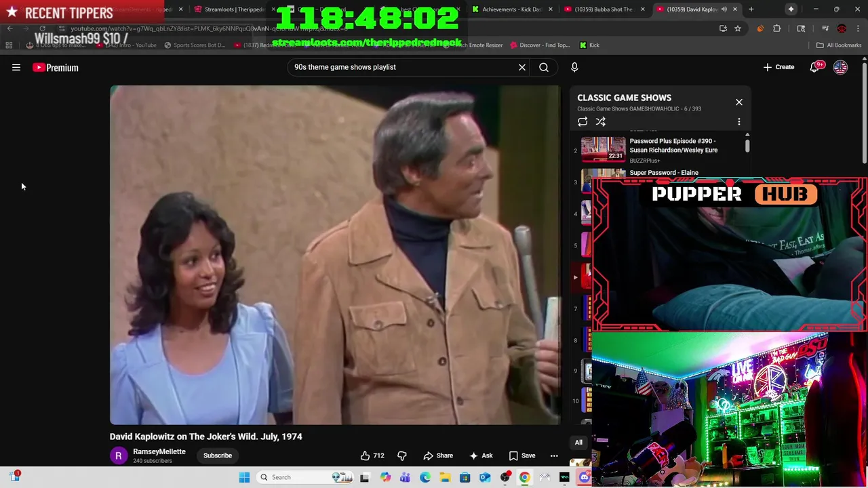Image resolution: width=868 pixels, height=488 pixels.
Task: Clear the search box with the X
Action: [x=522, y=67]
